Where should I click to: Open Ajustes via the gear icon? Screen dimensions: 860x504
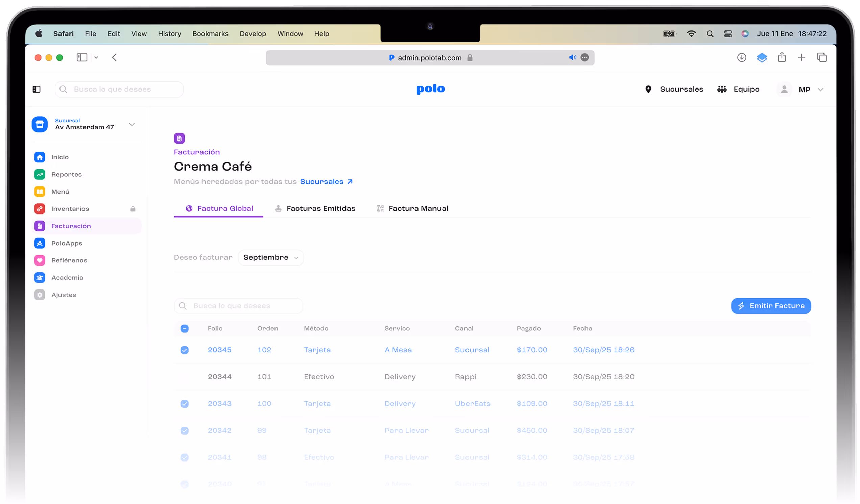tap(40, 295)
